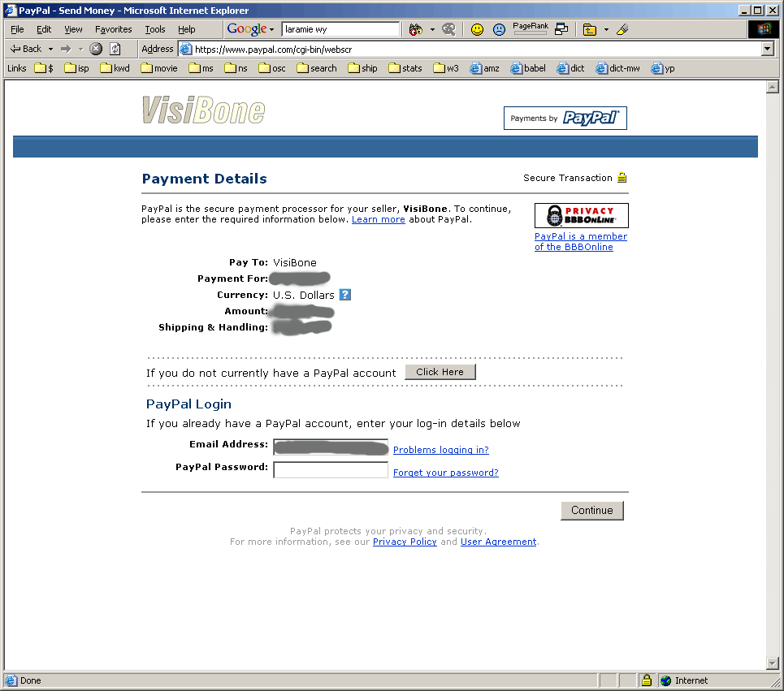Click the Continue button
The width and height of the screenshot is (784, 691).
tap(592, 510)
